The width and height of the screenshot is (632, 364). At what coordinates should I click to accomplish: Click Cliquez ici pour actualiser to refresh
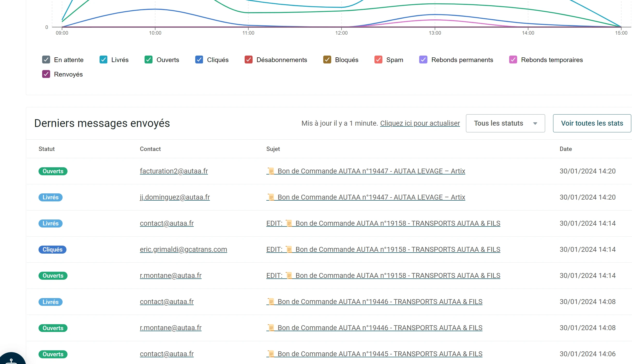(420, 123)
